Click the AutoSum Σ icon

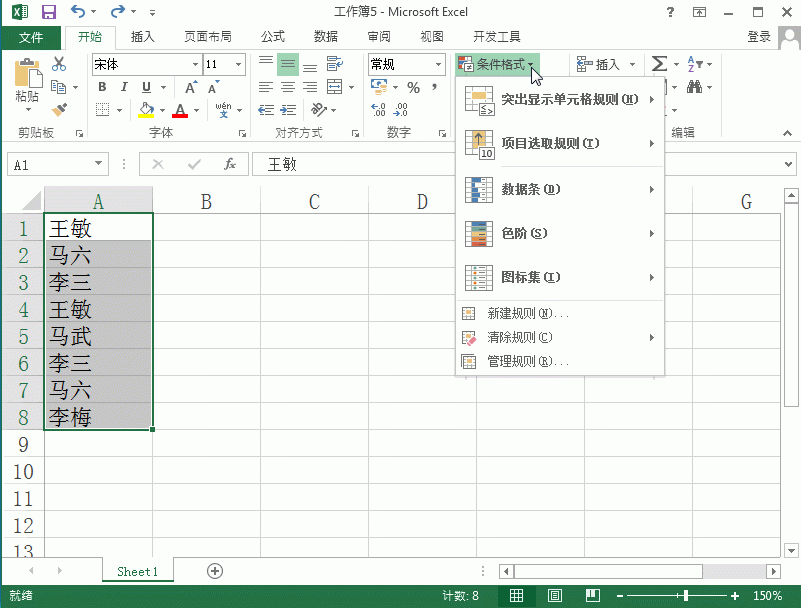tap(659, 64)
